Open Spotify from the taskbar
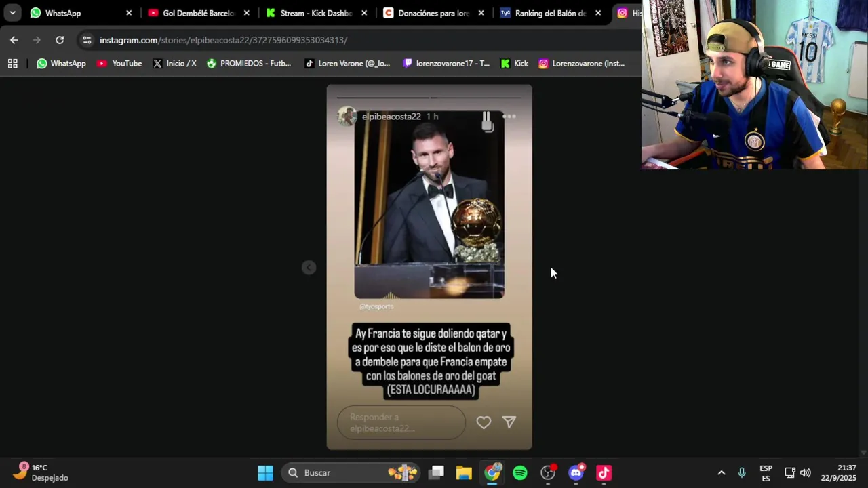Screen dimensions: 868x488 (x=520, y=472)
